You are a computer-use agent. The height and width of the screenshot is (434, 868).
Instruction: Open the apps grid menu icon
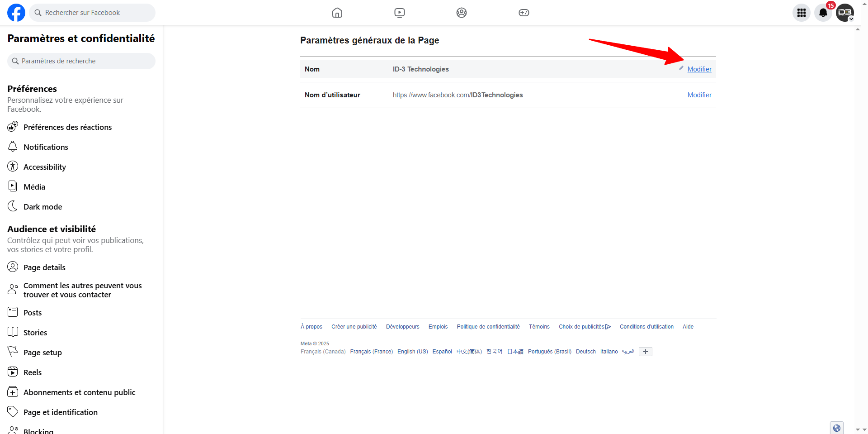tap(802, 13)
